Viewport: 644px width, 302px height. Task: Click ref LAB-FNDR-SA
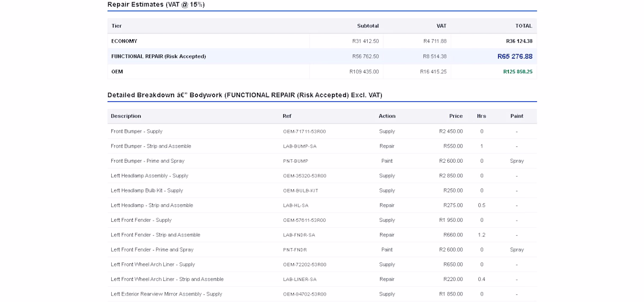(299, 235)
